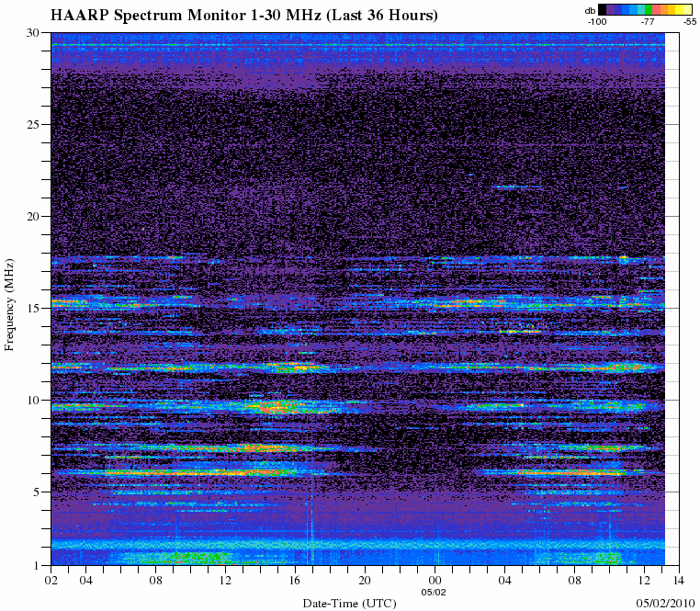This screenshot has width=700, height=611.
Task: Click the 1 MHz frequency axis label
Action: point(37,565)
